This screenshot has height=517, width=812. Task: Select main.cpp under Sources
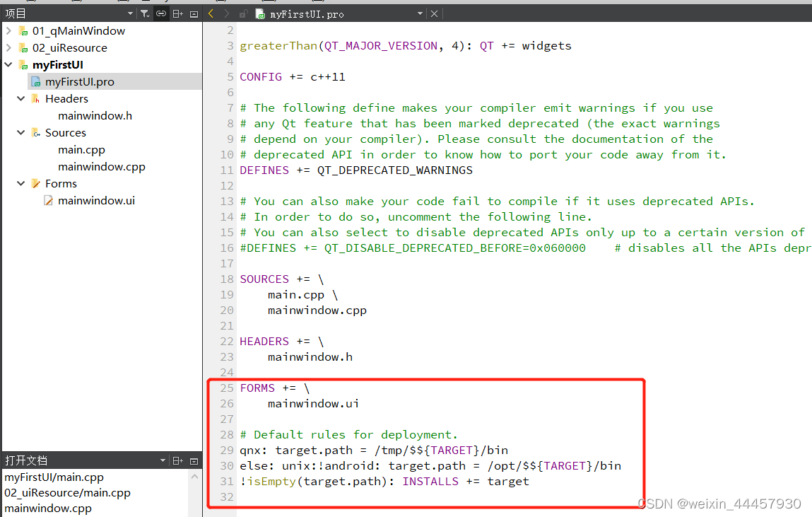pos(81,150)
